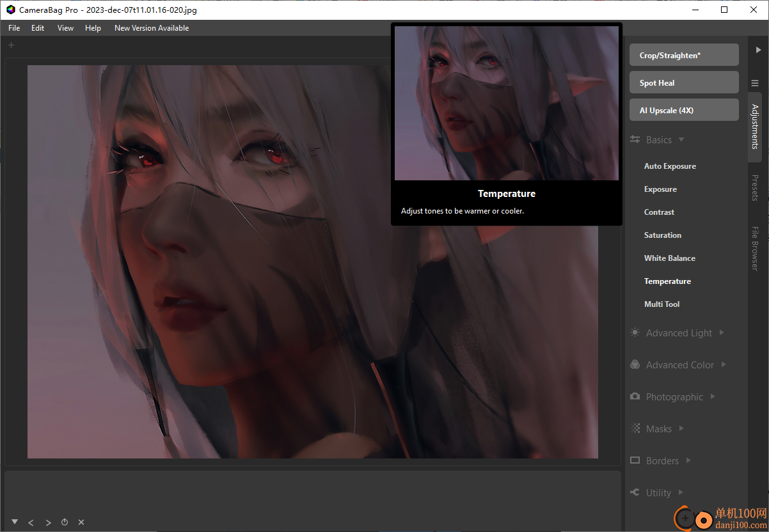Collapse adjustment tray with down triangle

click(14, 522)
